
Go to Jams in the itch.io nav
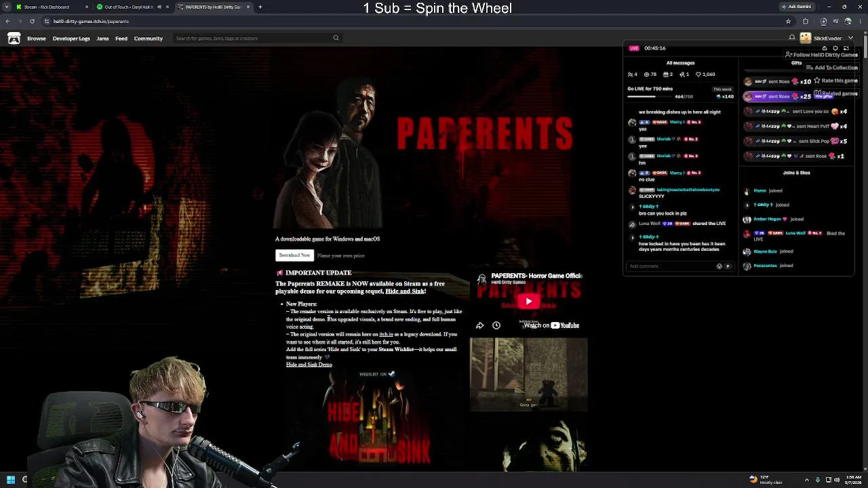tap(102, 39)
